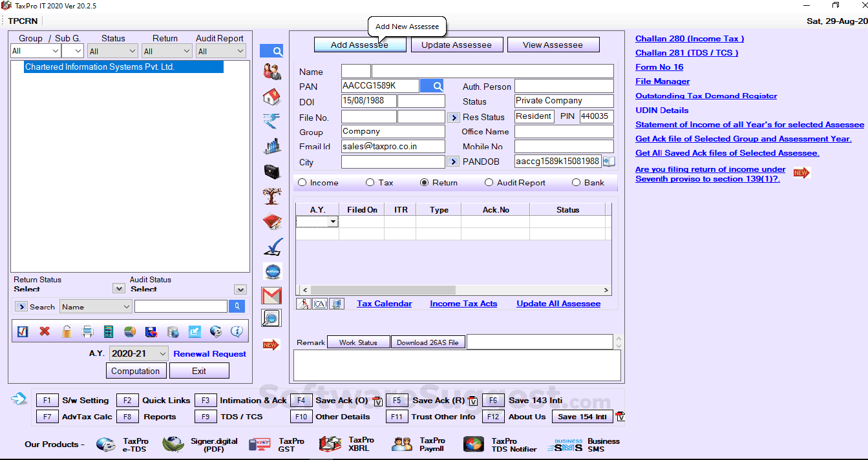Open the A.Y. 2020-21 dropdown

(138, 353)
